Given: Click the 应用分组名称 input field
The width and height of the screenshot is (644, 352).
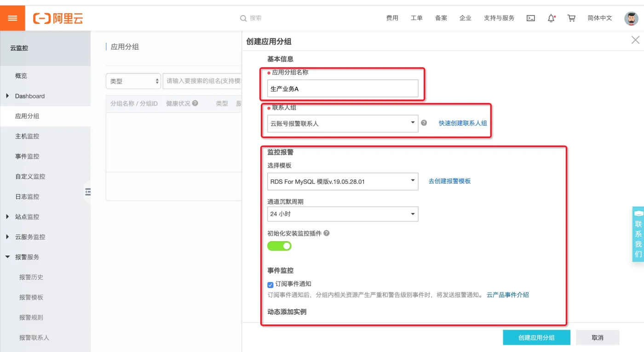Looking at the screenshot, I should tap(343, 88).
